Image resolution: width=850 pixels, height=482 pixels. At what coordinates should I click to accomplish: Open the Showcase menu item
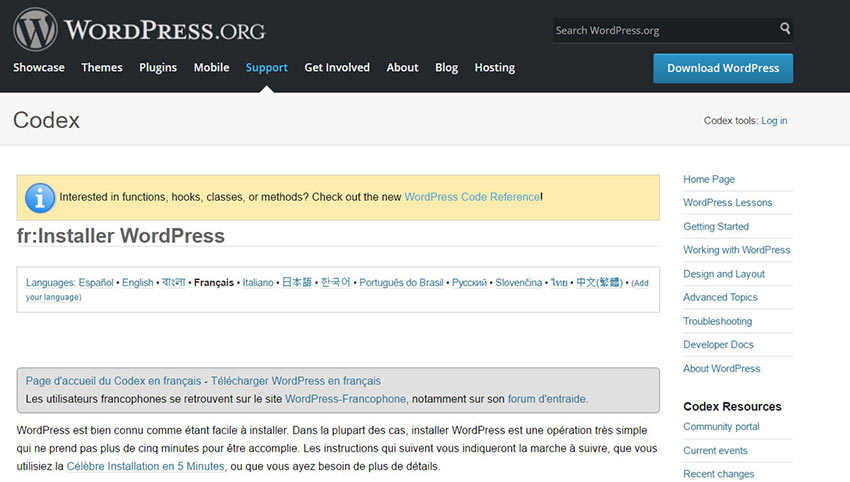(x=38, y=68)
